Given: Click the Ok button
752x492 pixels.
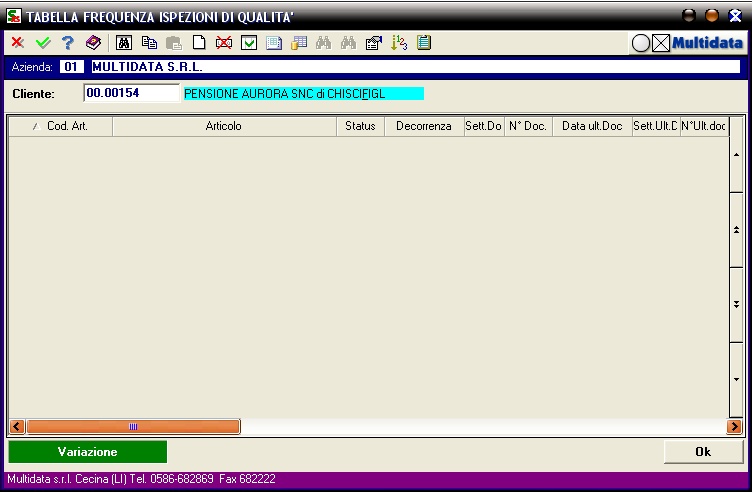Looking at the screenshot, I should 704,452.
